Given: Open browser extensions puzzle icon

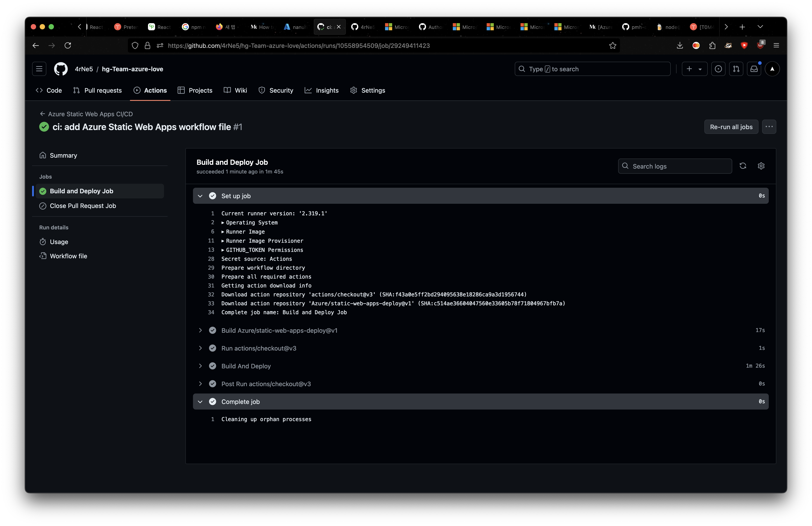Looking at the screenshot, I should pyautogui.click(x=712, y=46).
